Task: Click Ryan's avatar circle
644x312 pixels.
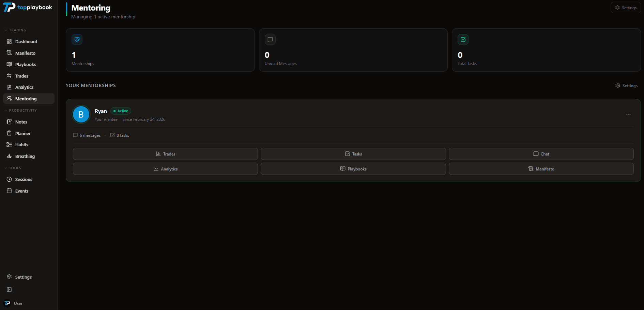Action: point(81,114)
